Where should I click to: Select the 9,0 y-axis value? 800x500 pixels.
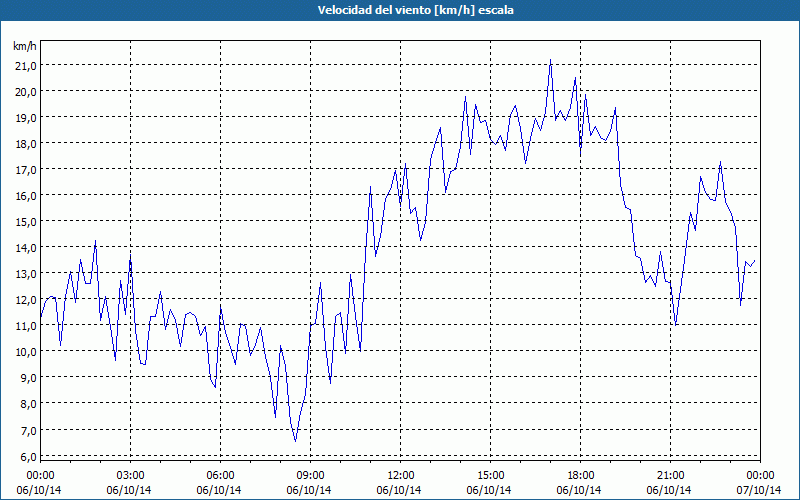coord(28,378)
